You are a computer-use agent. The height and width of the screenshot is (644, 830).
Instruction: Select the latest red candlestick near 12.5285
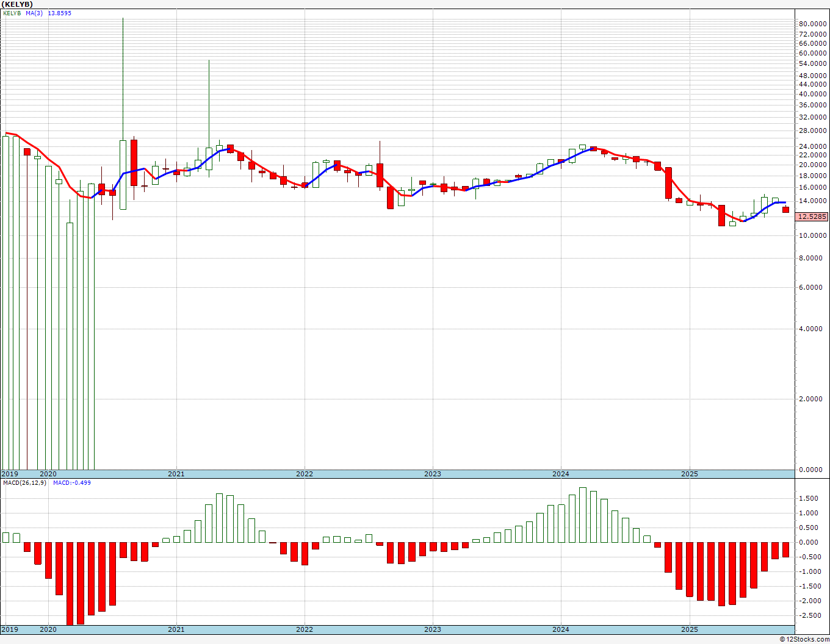coord(785,210)
